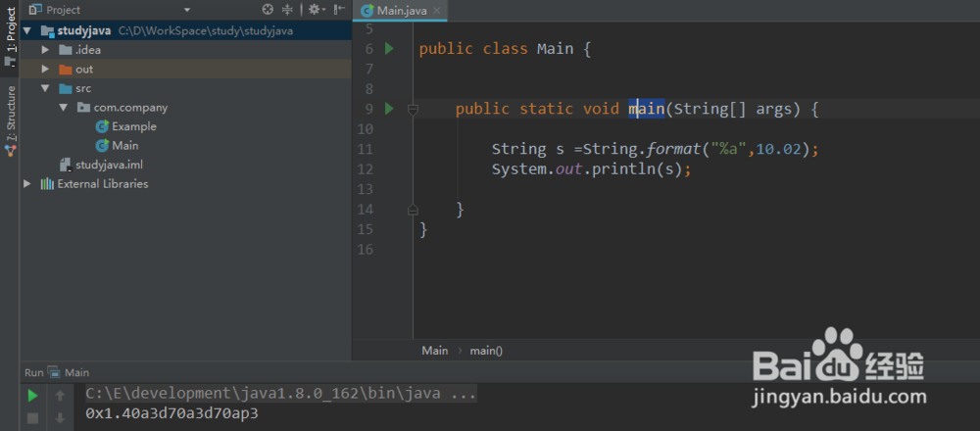Collapse main method using fold marker on line 9

(x=413, y=110)
